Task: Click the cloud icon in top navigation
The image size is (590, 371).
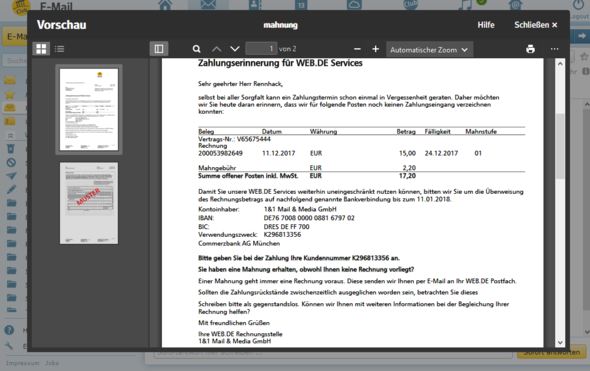Action: click(x=354, y=5)
